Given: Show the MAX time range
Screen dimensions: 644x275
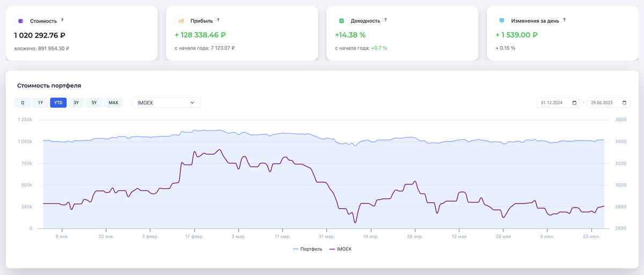Looking at the screenshot, I should click(x=113, y=103).
